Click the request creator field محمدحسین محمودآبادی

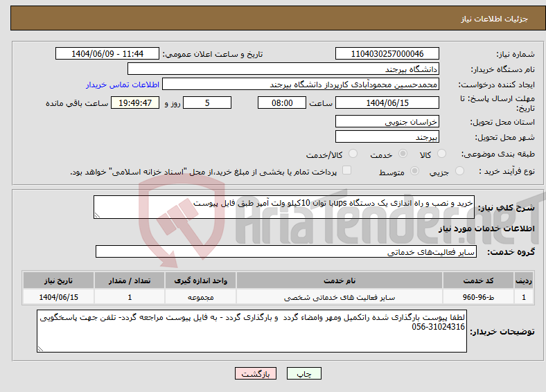301,84
